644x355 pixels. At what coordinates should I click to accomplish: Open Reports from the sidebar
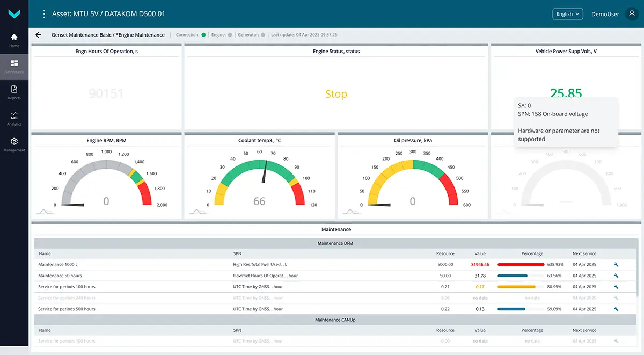coord(14,92)
